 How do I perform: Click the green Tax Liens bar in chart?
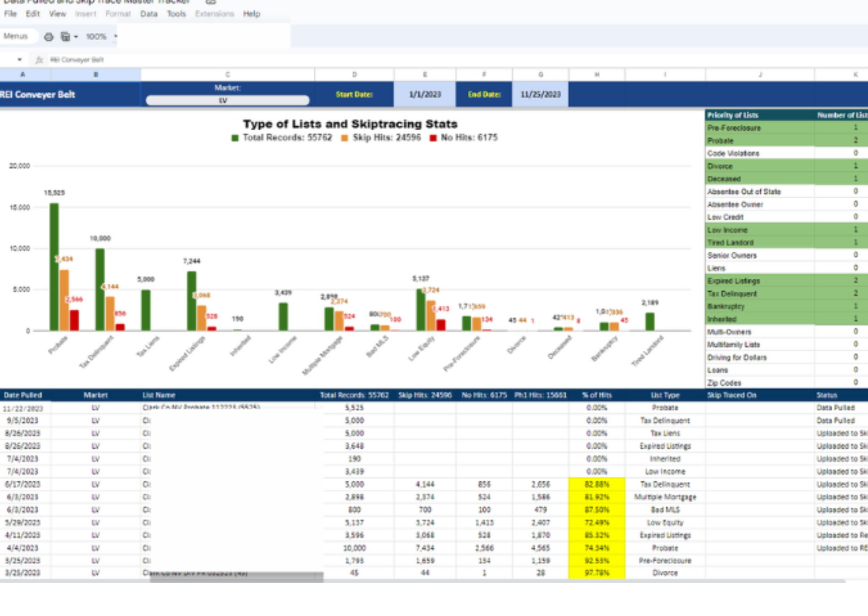[145, 310]
